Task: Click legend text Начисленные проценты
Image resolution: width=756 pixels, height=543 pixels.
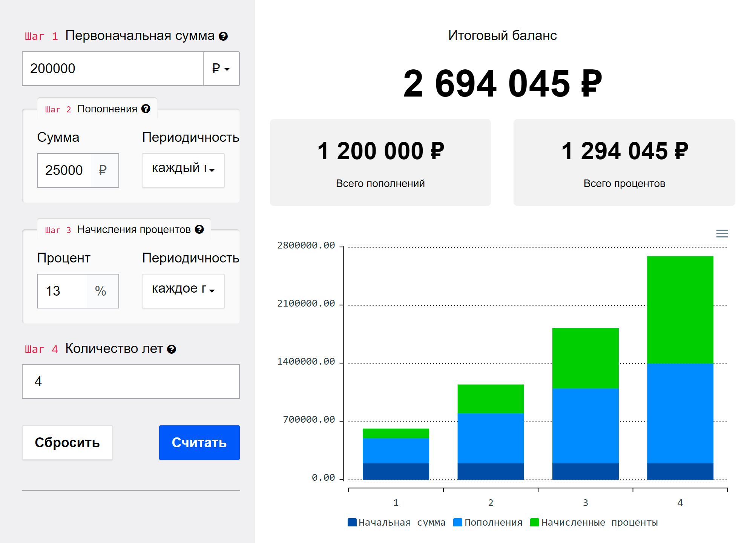Action: (600, 522)
